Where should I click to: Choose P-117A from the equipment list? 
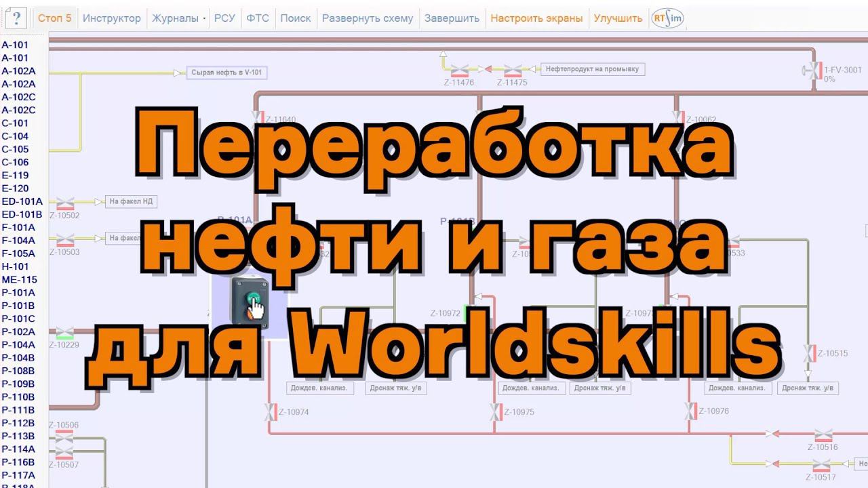point(18,475)
